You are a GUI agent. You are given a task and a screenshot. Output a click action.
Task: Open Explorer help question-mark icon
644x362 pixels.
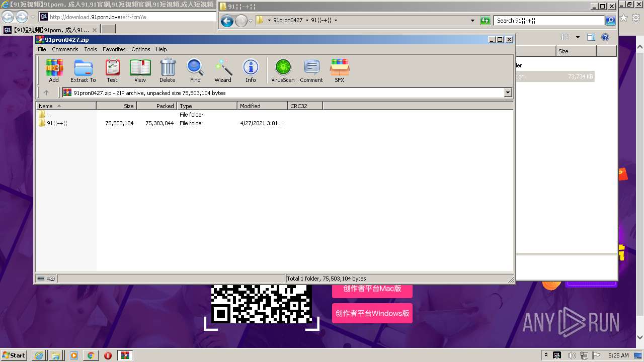(605, 37)
